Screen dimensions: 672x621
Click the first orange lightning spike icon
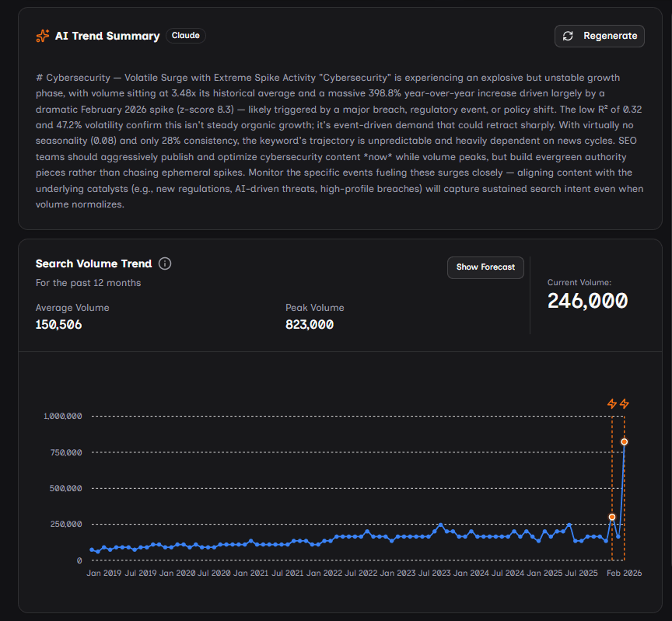tap(612, 403)
